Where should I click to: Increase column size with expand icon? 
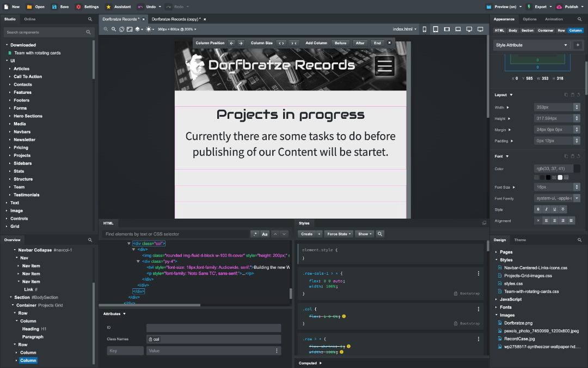coord(281,43)
